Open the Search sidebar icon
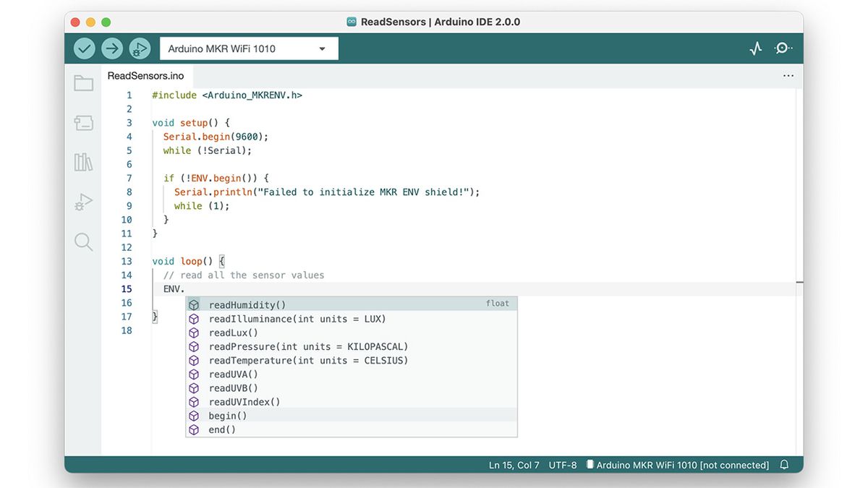868x488 pixels. [x=83, y=242]
